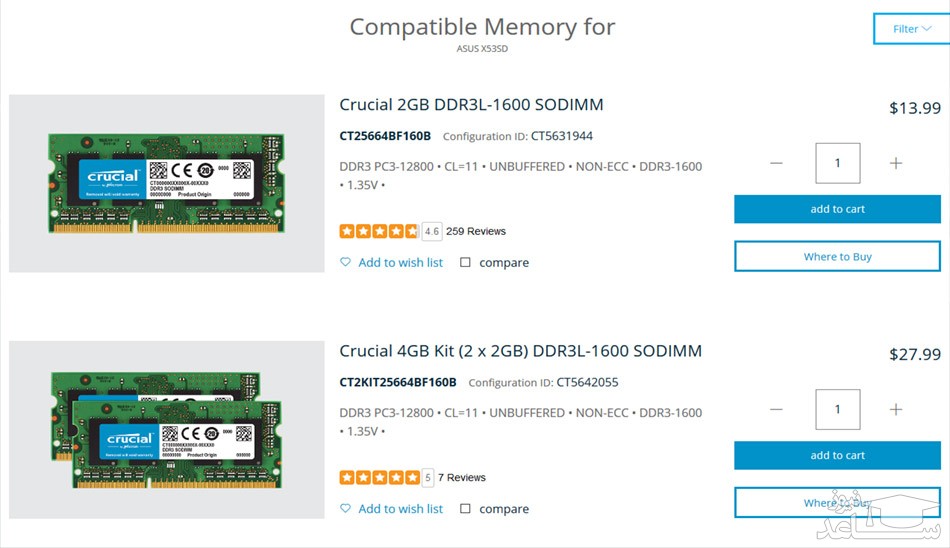Image resolution: width=950 pixels, height=548 pixels.
Task: Add the $27.99 4GB Kit to cart
Action: click(x=837, y=455)
